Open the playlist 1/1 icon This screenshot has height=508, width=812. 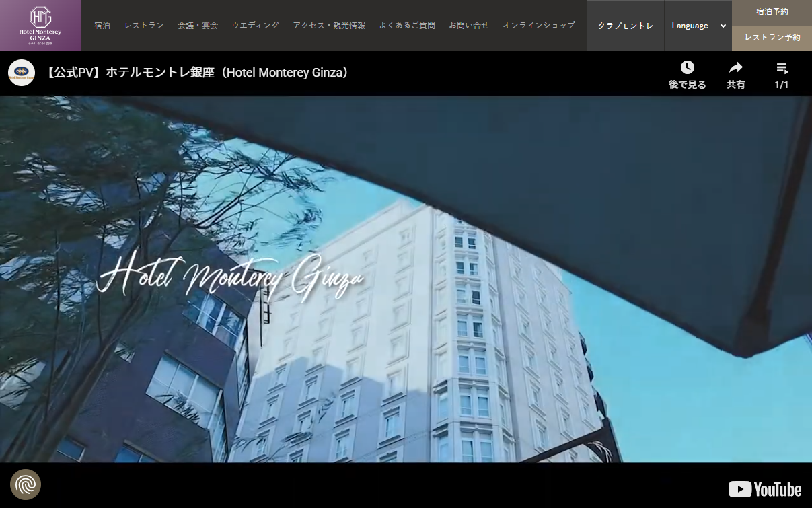(x=781, y=68)
